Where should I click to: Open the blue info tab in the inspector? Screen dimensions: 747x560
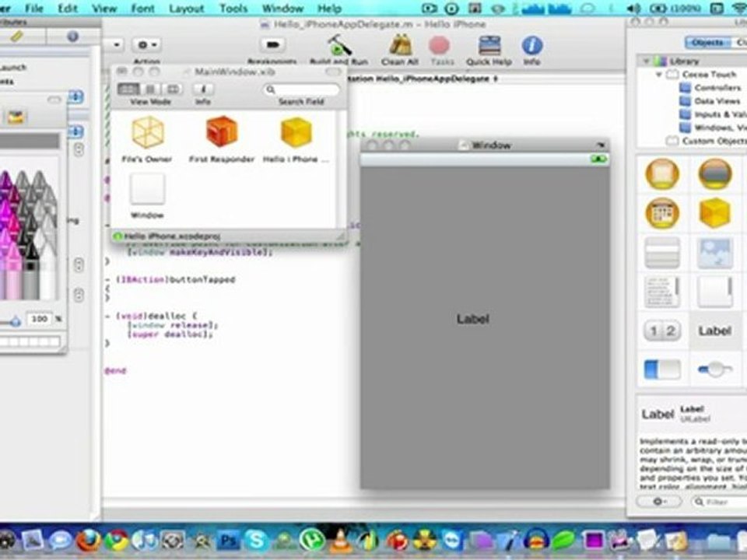point(72,37)
